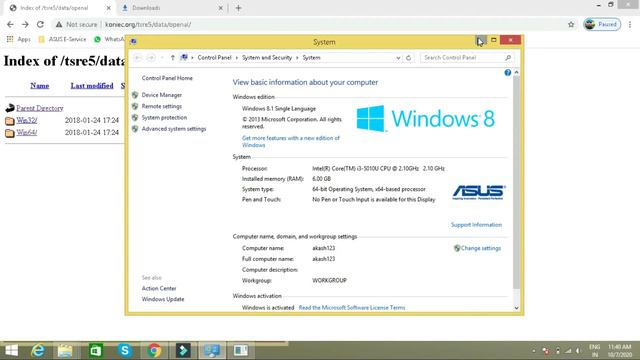The width and height of the screenshot is (640, 360).
Task: Click Control Panel breadcrumb
Action: 214,58
